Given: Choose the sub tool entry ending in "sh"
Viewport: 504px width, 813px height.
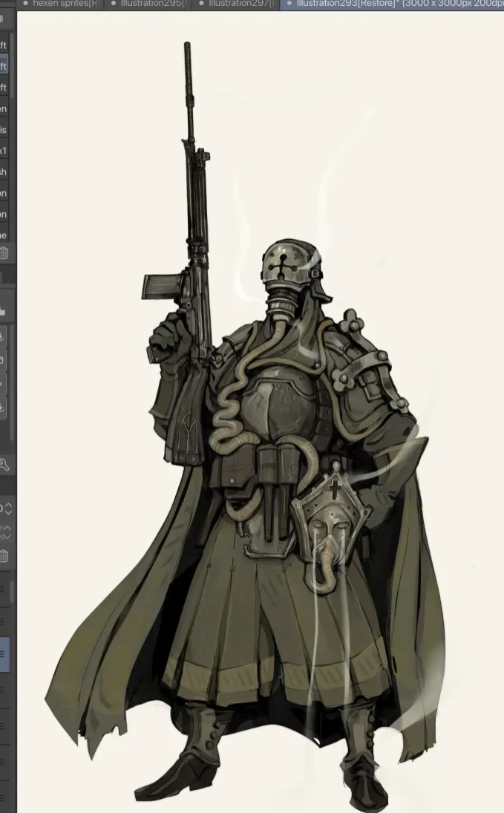Looking at the screenshot, I should click(4, 172).
